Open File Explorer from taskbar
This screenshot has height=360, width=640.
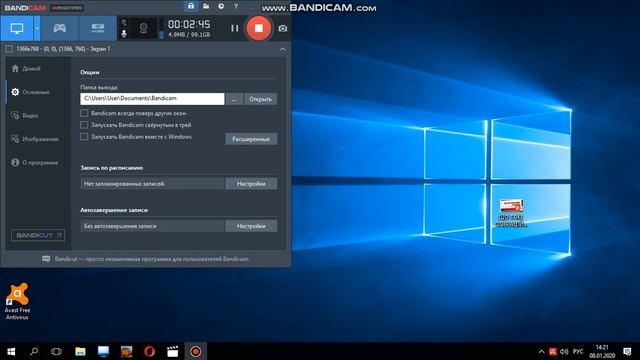coord(80,351)
